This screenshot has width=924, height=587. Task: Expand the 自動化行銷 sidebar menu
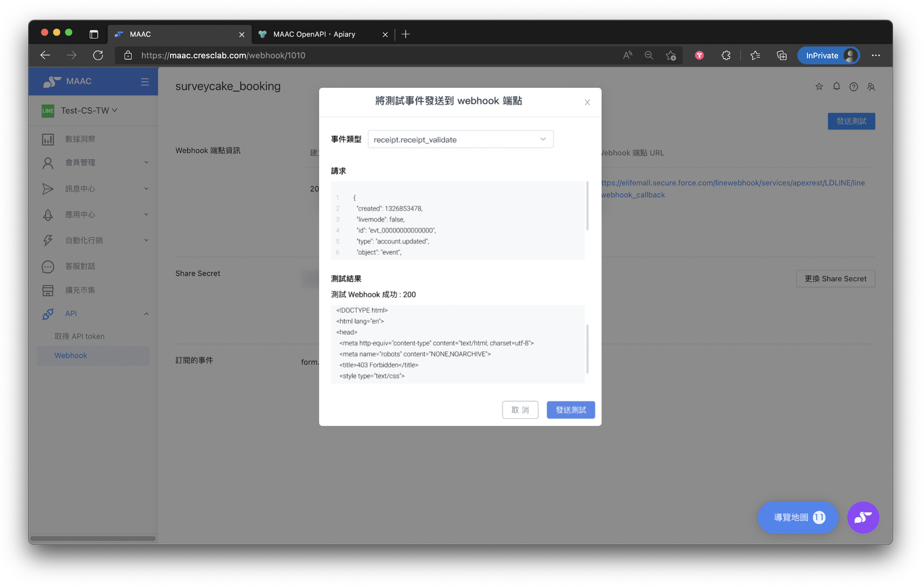click(x=94, y=240)
